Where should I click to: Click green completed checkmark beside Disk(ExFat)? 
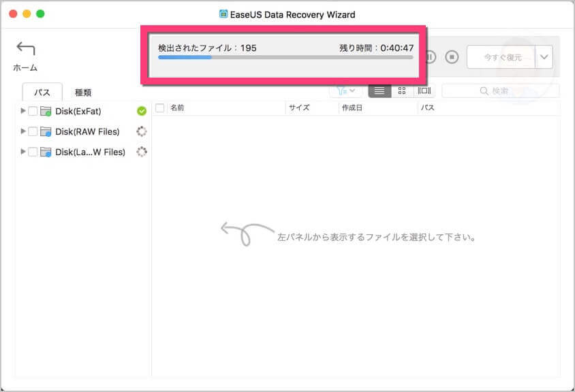click(142, 111)
